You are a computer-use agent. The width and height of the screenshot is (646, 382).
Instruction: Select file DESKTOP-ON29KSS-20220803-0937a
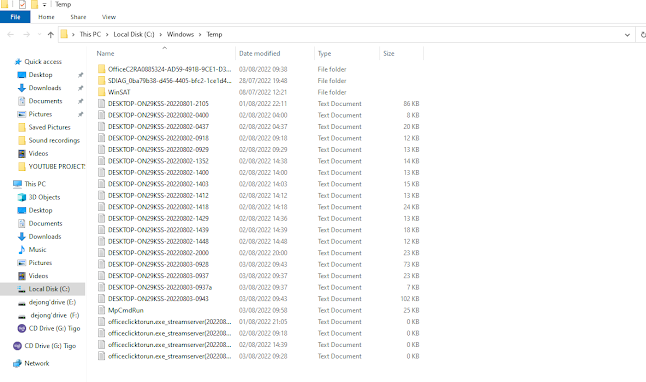(160, 287)
